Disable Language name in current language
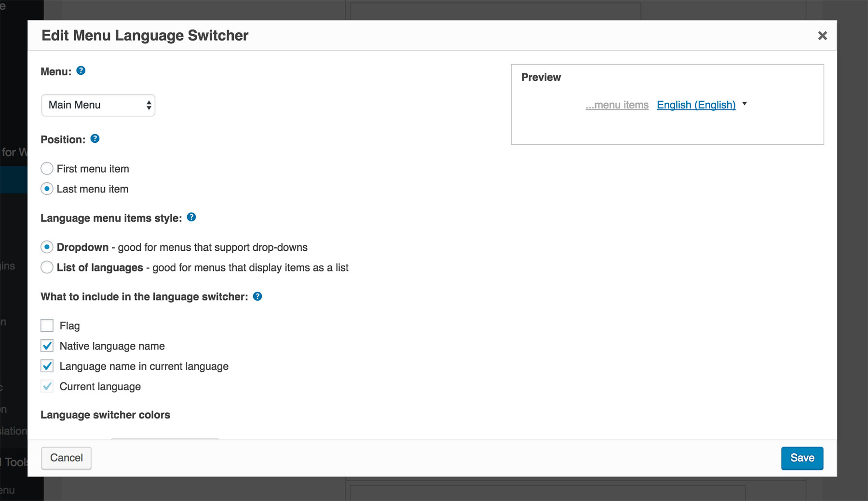This screenshot has height=501, width=868. click(47, 366)
